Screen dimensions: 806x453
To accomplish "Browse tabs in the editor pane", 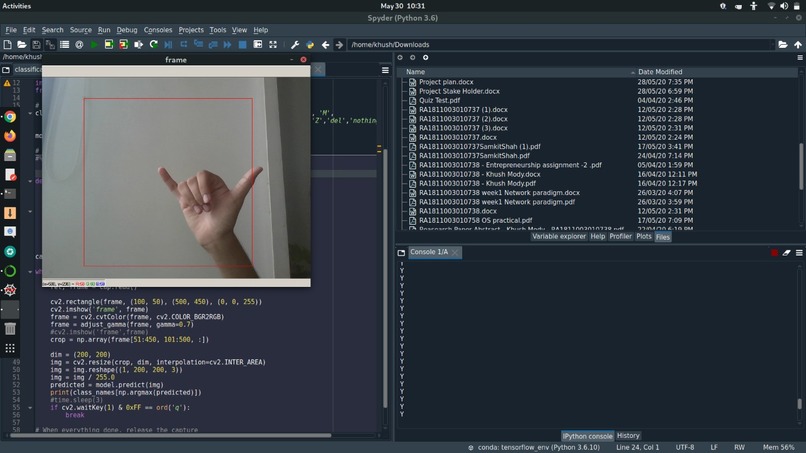I will (6, 69).
